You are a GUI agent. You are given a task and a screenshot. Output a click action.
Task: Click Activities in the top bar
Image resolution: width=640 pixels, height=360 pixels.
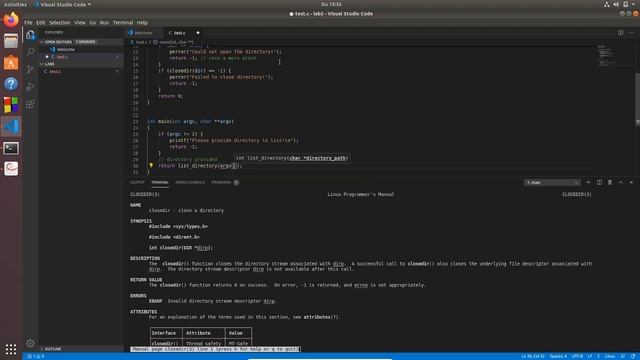(x=16, y=4)
